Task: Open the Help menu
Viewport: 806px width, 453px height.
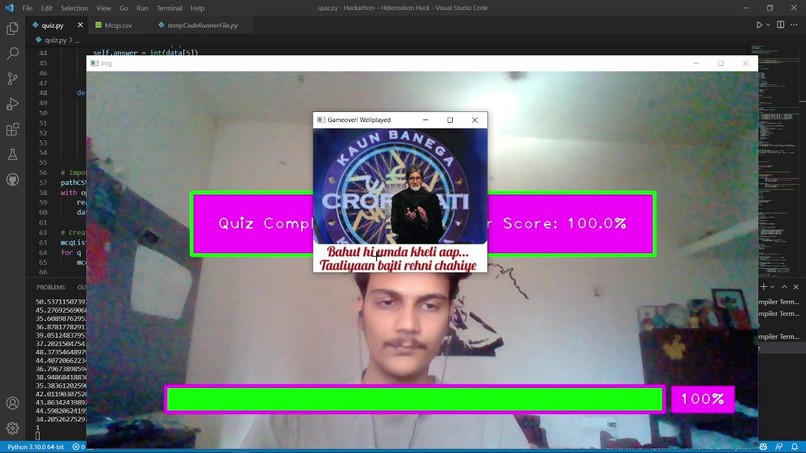Action: pos(197,8)
